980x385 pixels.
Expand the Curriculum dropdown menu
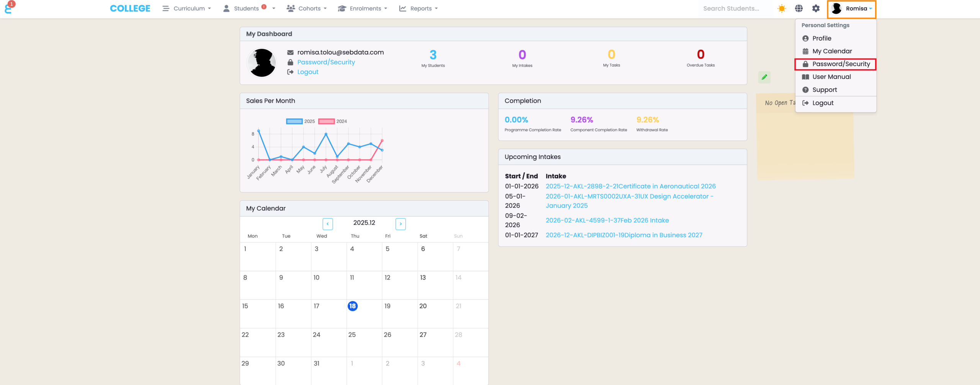click(x=187, y=8)
